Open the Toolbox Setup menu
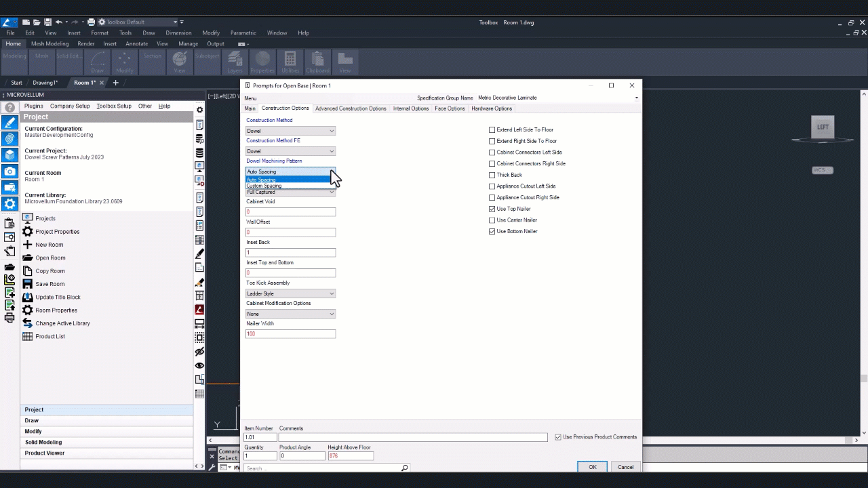Viewport: 868px width, 488px height. tap(113, 106)
